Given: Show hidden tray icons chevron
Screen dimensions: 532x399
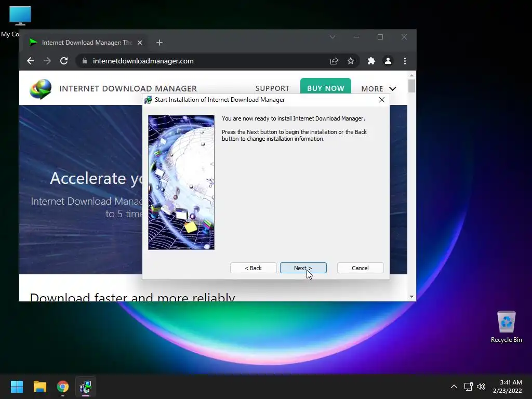Looking at the screenshot, I should (x=454, y=387).
